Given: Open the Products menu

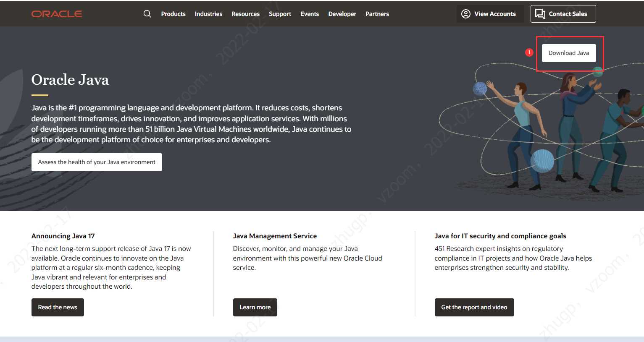Looking at the screenshot, I should [173, 14].
